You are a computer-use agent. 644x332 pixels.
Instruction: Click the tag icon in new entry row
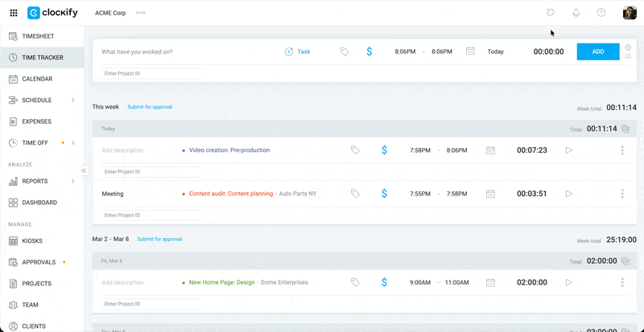(x=344, y=51)
